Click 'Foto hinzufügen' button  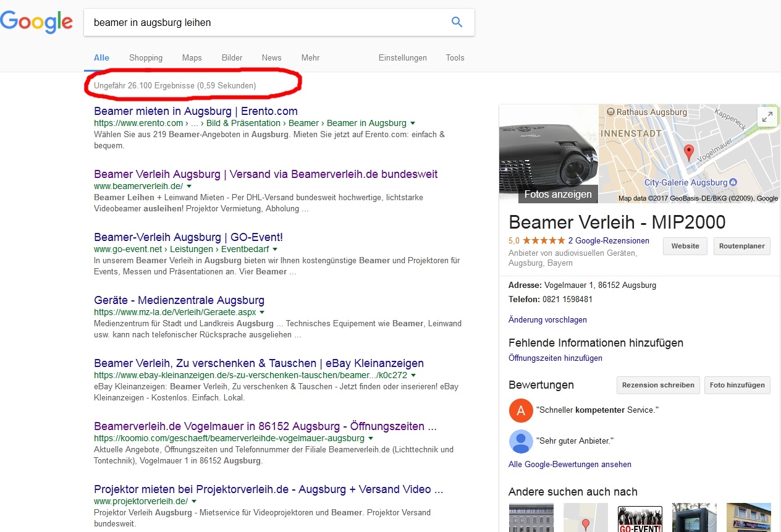(x=737, y=384)
